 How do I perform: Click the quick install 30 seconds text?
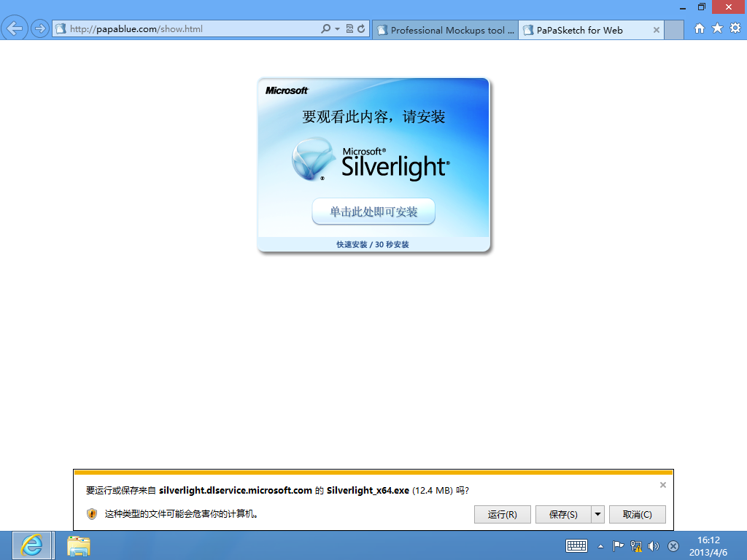pyautogui.click(x=373, y=244)
